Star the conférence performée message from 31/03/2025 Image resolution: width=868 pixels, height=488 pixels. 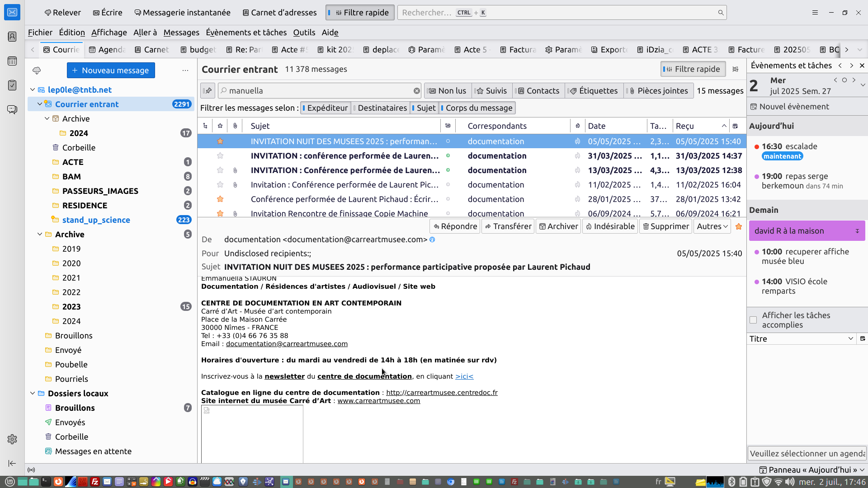[x=220, y=156]
